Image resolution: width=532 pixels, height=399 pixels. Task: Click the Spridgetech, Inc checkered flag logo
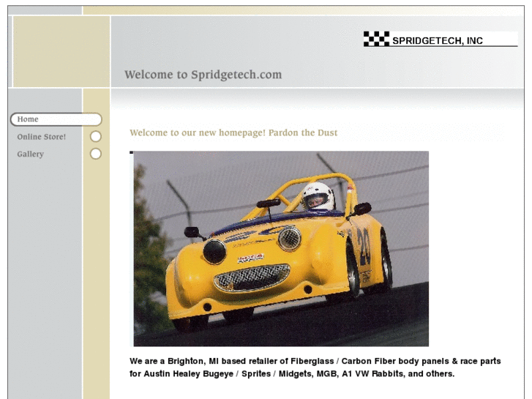(376, 39)
